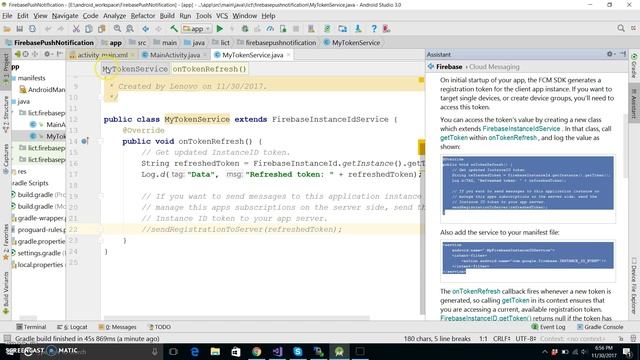Viewport: 640px width, 360px height.
Task: Debug the app with the bug icon
Action: tap(245, 29)
